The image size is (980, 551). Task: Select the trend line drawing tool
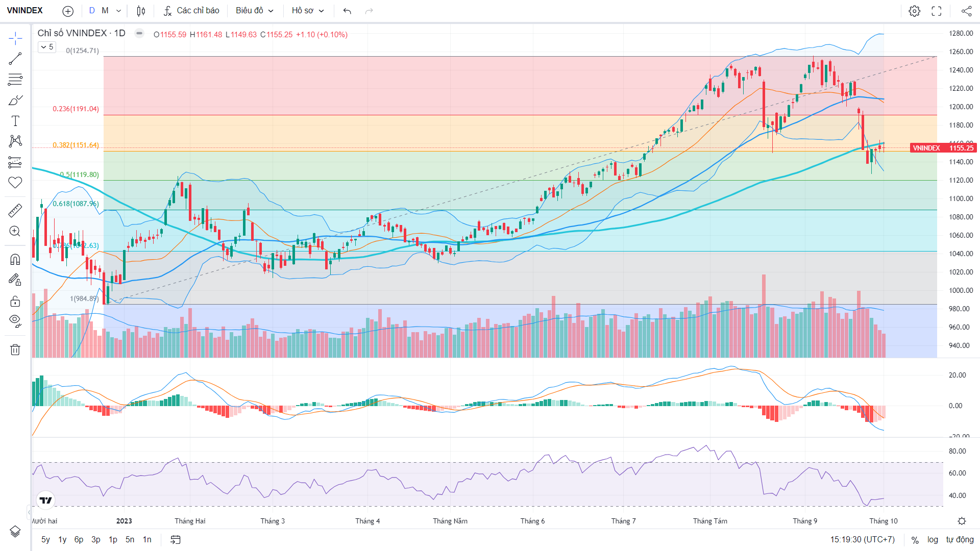click(x=15, y=59)
